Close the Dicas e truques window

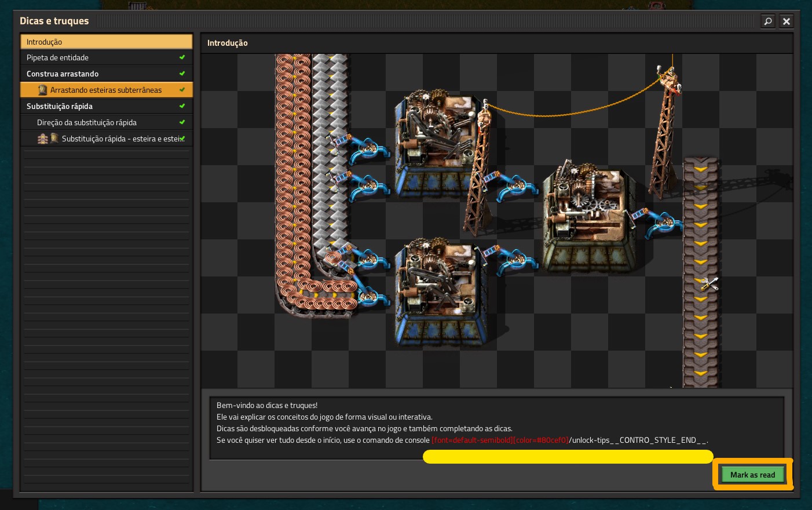(787, 21)
